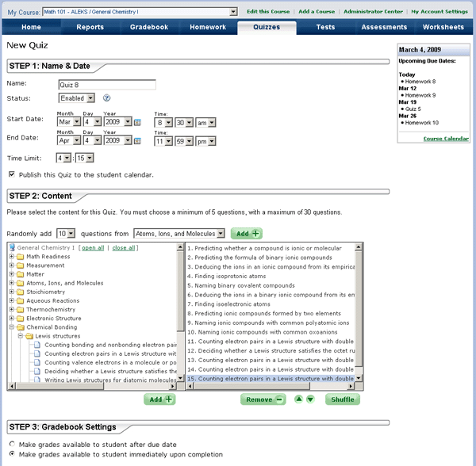Toggle Publish this Quiz to student calendar
Viewport: 476px width, 466px height.
click(x=11, y=174)
